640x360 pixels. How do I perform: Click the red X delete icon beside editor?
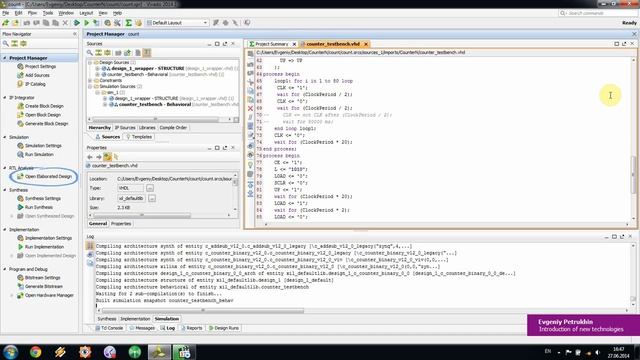click(x=250, y=109)
